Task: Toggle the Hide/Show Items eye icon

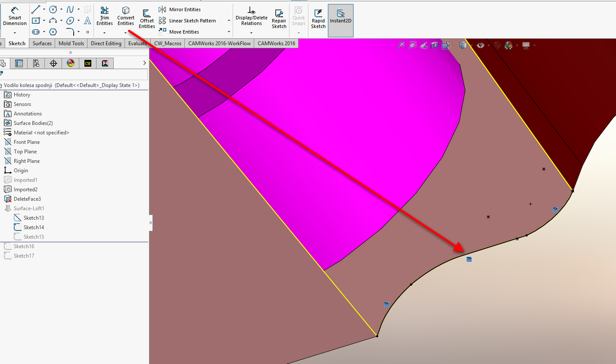Action: pyautogui.click(x=481, y=45)
